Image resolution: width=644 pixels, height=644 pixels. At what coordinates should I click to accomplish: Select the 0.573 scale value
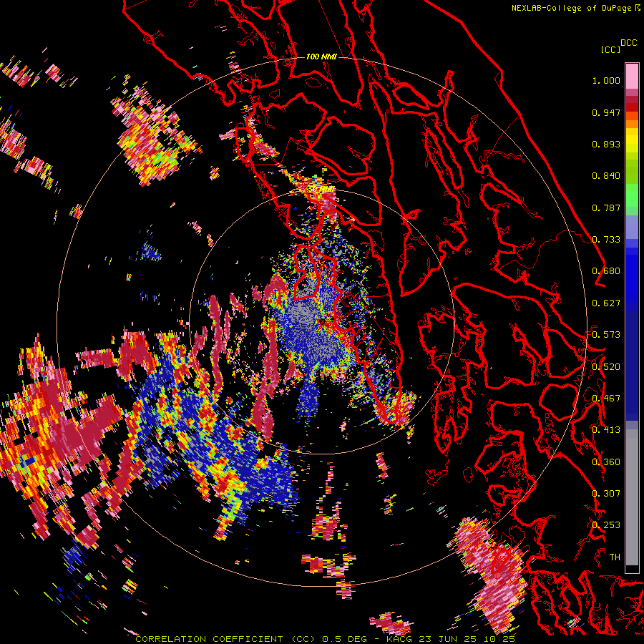coord(606,335)
